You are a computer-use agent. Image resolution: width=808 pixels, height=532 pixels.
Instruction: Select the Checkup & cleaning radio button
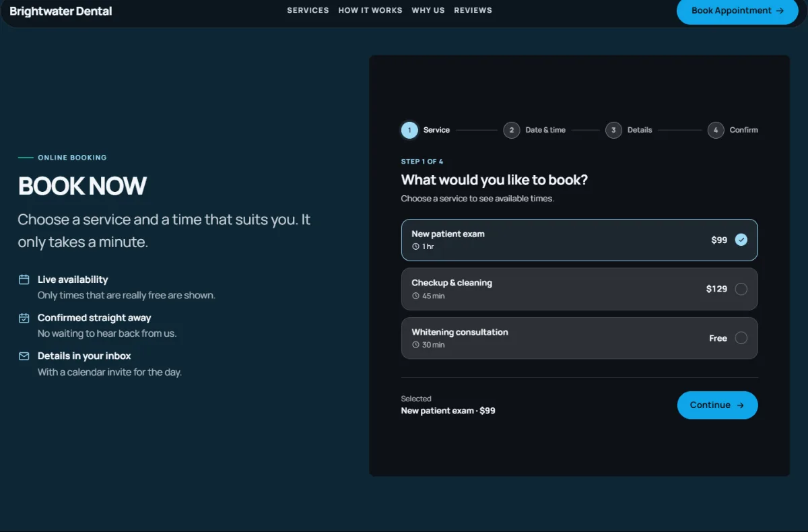[x=741, y=289]
